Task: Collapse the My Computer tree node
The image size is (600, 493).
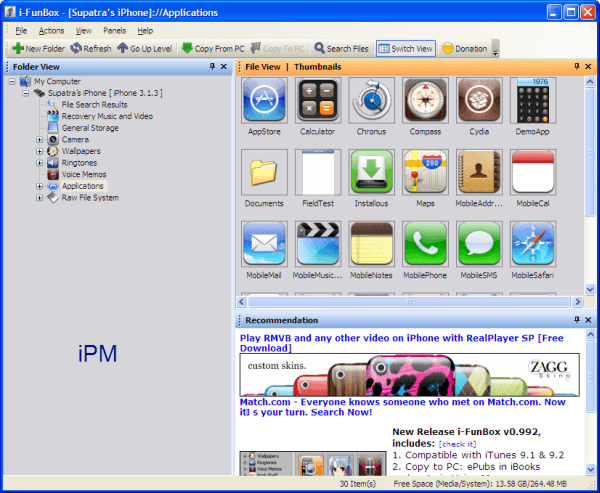Action: click(x=12, y=82)
